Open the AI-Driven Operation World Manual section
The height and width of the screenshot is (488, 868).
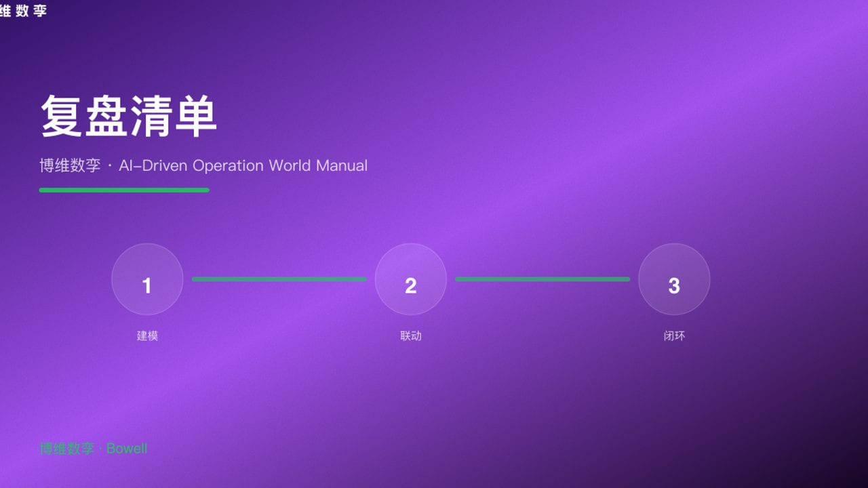(x=203, y=165)
